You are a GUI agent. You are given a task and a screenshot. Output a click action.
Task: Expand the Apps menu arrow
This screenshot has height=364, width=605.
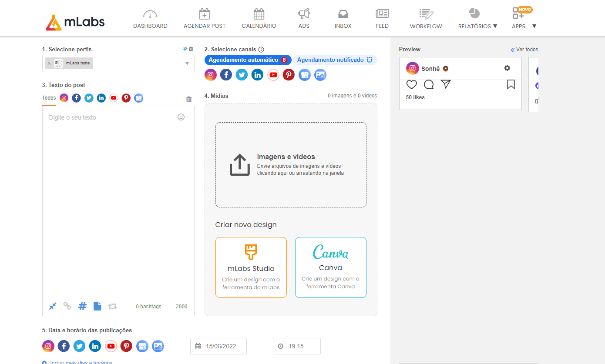click(534, 26)
